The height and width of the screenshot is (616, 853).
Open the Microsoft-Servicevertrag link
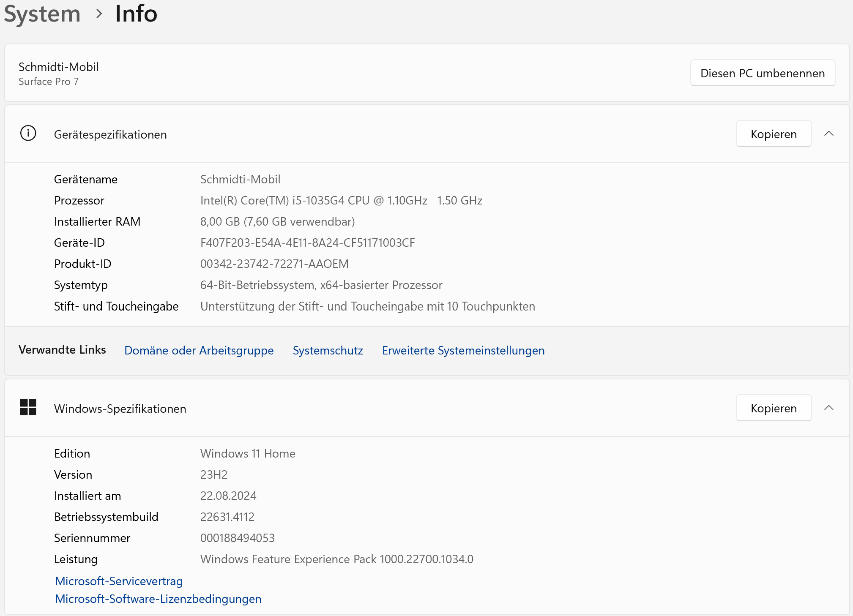click(x=119, y=581)
